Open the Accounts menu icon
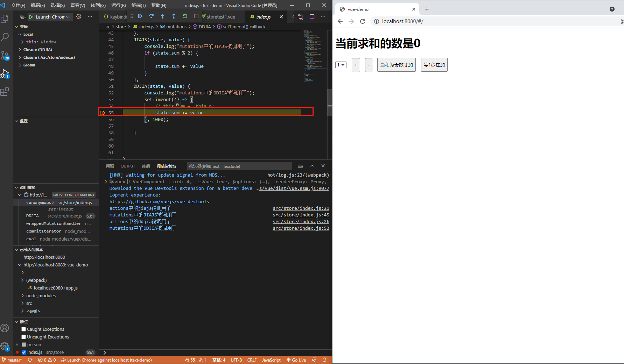Image resolution: width=624 pixels, height=364 pixels. (x=5, y=328)
